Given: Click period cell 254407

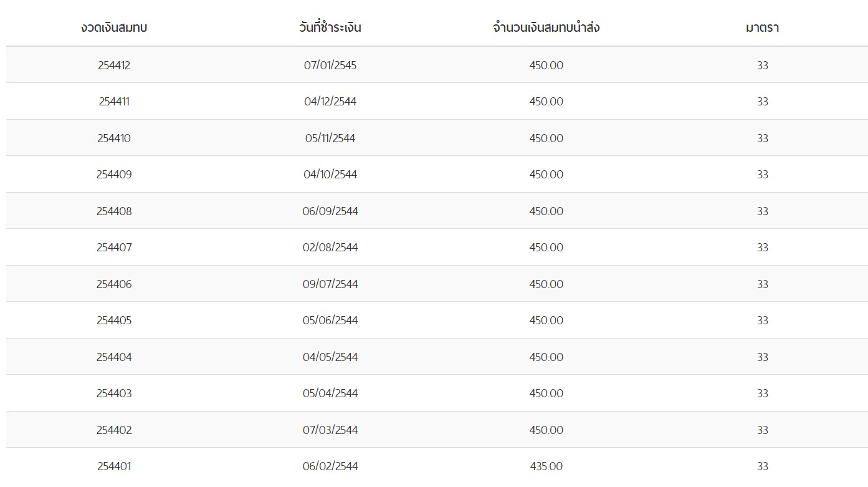Looking at the screenshot, I should [114, 248].
